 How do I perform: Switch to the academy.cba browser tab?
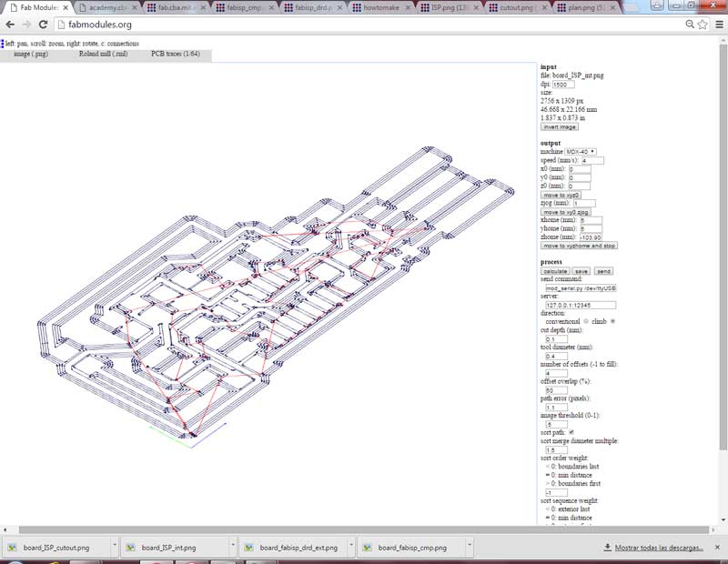(x=107, y=8)
